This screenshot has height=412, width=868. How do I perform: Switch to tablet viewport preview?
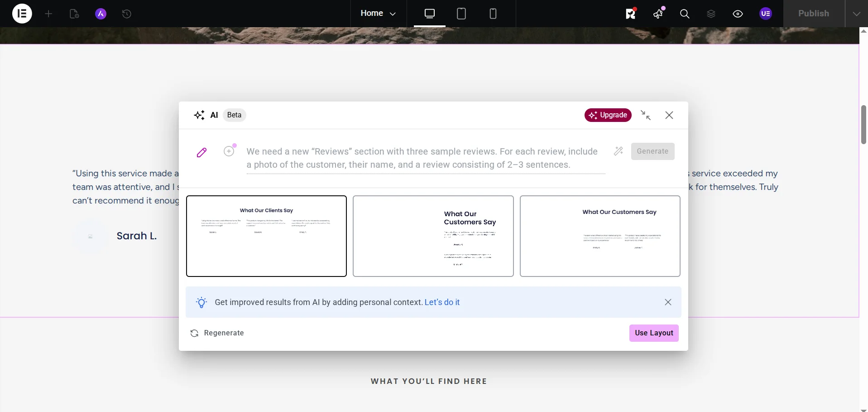(461, 14)
